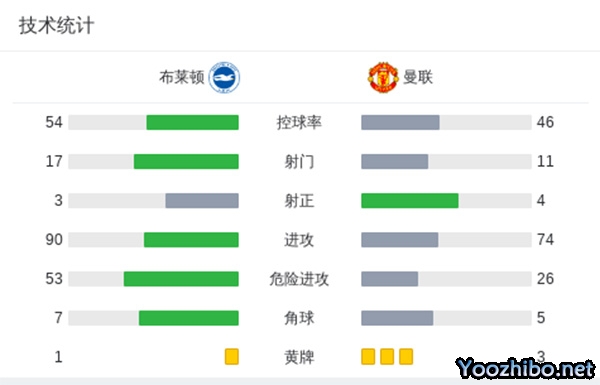Click Manchester United's grey corner kicks bar

[397, 318]
